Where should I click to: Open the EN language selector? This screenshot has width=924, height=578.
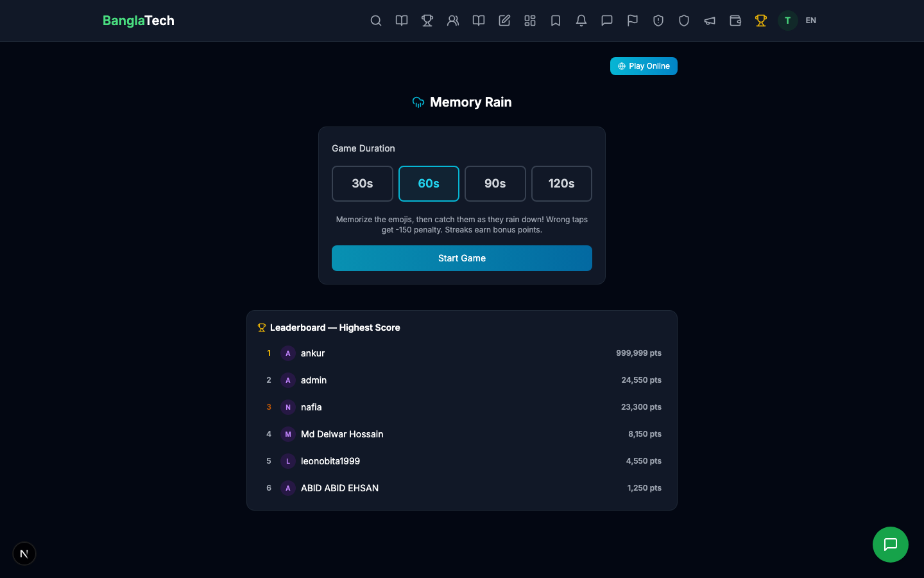pyautogui.click(x=810, y=21)
